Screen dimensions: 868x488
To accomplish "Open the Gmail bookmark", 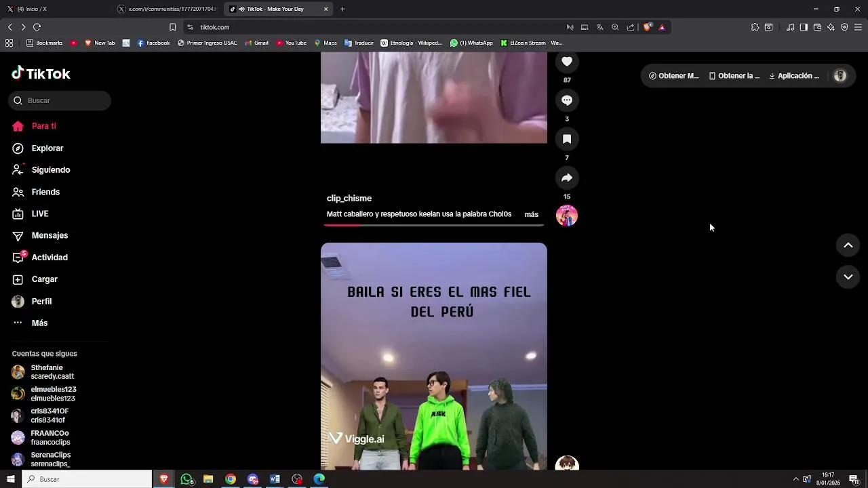I will 256,43.
